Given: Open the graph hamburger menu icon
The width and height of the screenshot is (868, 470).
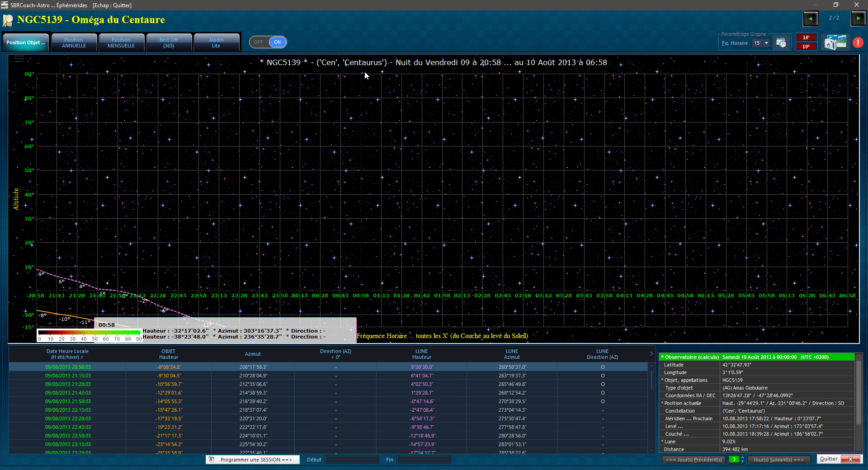Looking at the screenshot, I should pos(19,59).
